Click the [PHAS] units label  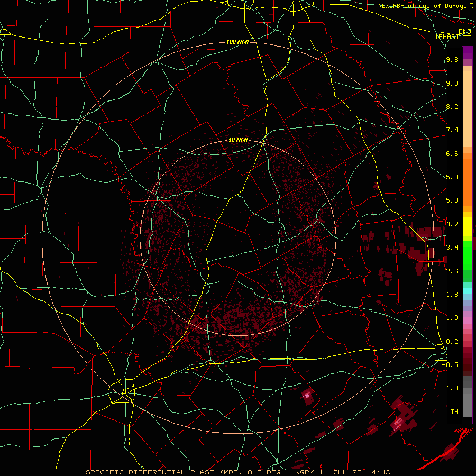(x=447, y=37)
